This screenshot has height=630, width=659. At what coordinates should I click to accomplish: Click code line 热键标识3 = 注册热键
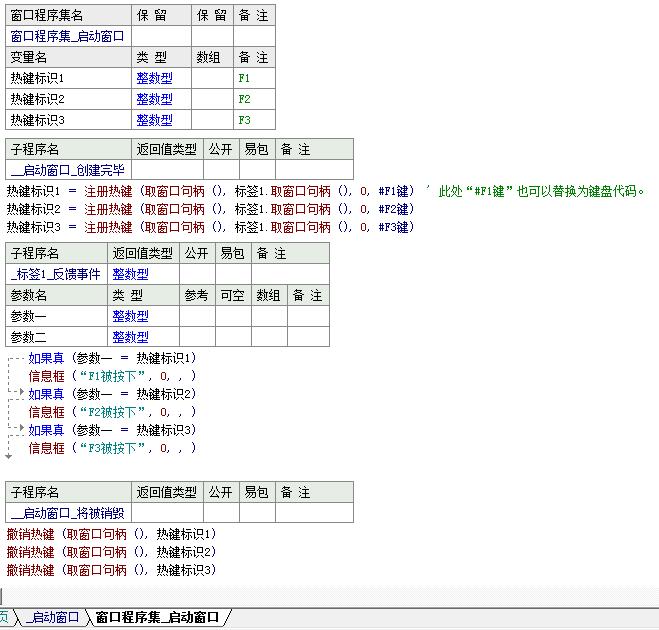(210, 227)
